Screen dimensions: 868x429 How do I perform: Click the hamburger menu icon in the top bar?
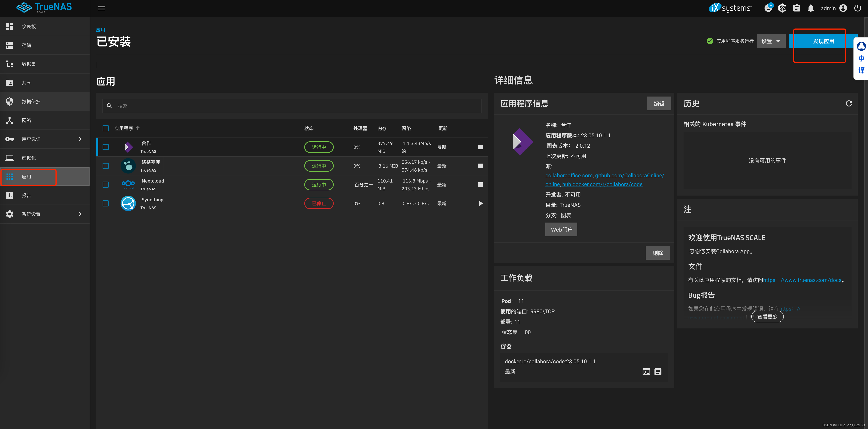[x=101, y=8]
